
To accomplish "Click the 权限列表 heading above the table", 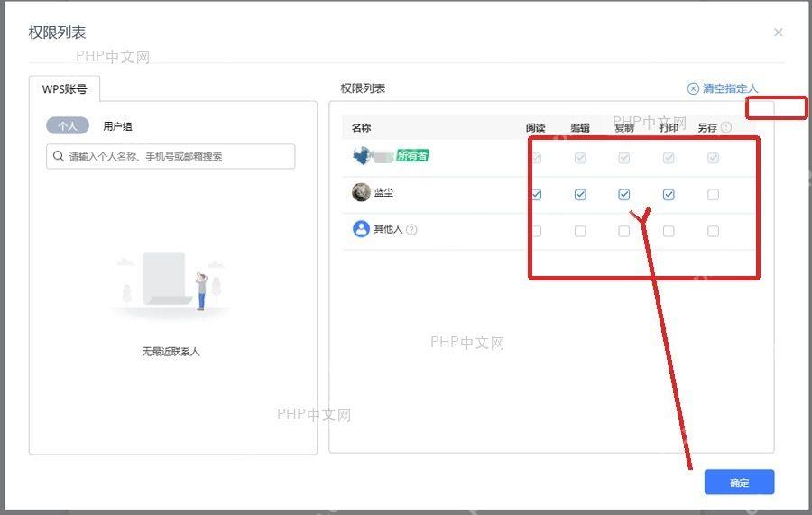I will (363, 88).
